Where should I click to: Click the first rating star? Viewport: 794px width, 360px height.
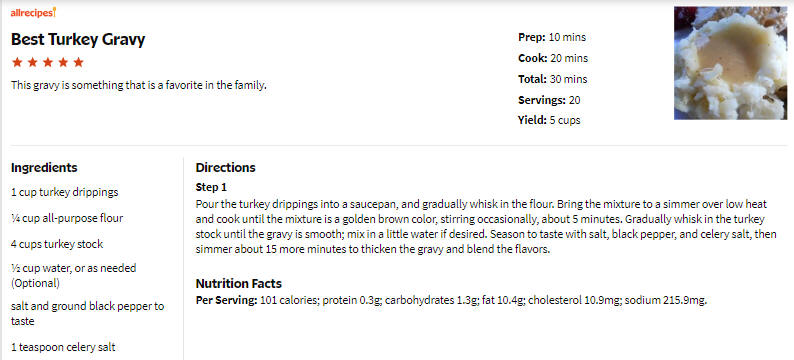point(17,62)
